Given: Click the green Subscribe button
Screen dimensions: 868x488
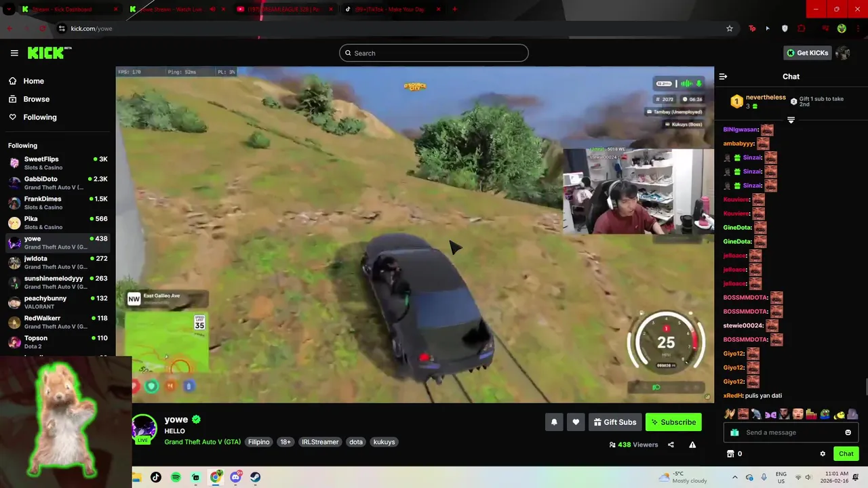Looking at the screenshot, I should (673, 422).
